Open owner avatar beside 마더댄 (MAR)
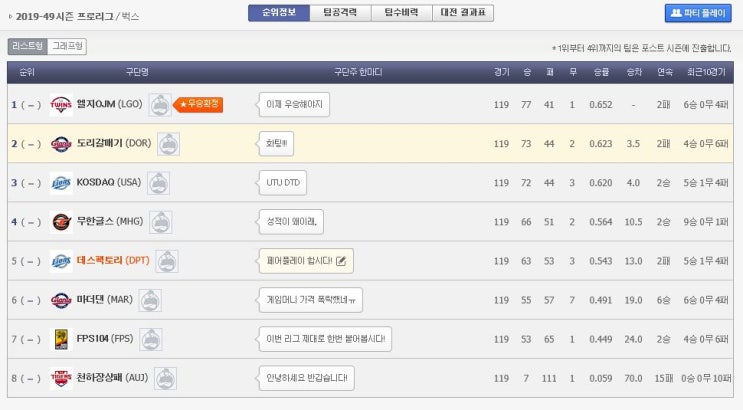 [x=150, y=301]
